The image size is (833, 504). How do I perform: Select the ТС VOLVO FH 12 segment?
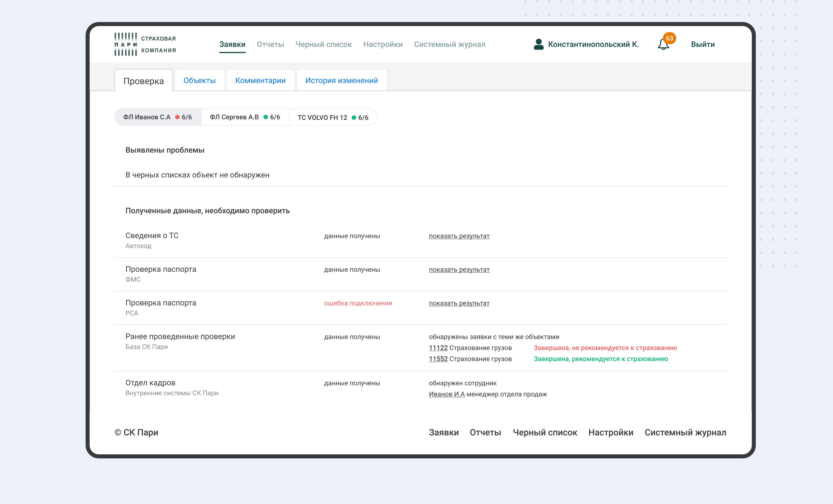pos(333,117)
